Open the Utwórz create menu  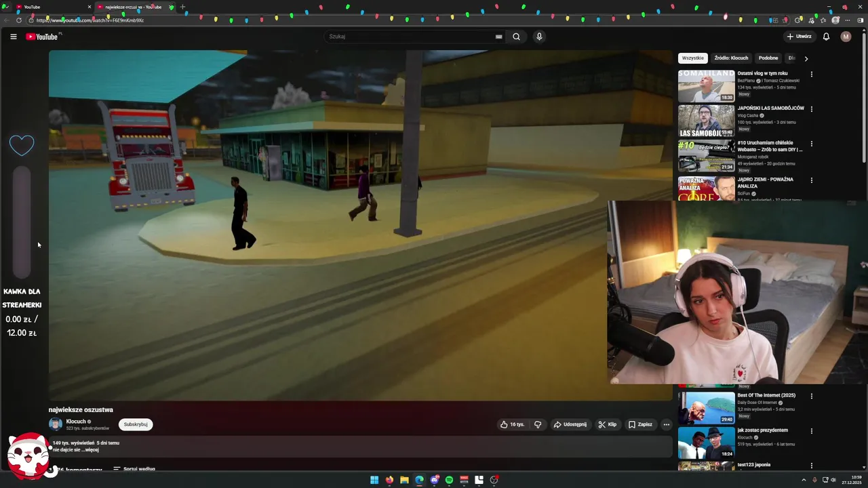[x=799, y=37]
